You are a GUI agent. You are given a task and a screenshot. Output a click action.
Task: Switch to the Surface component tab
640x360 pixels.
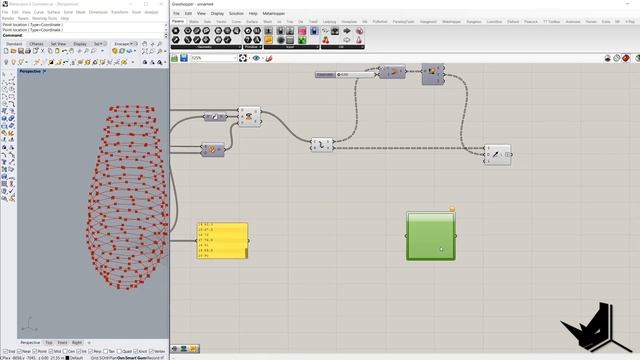(x=252, y=22)
